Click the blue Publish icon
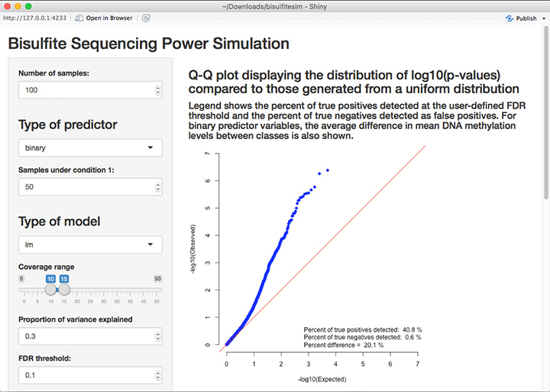 tap(510, 18)
